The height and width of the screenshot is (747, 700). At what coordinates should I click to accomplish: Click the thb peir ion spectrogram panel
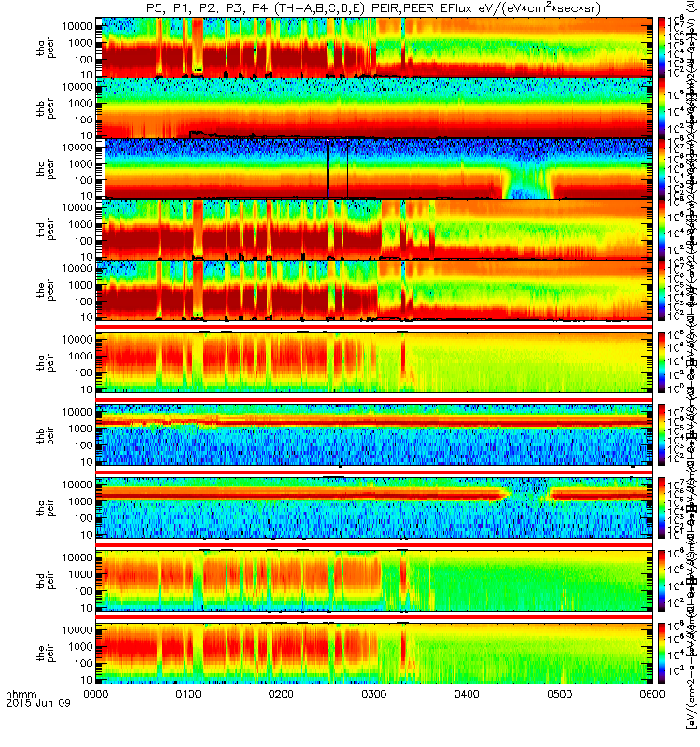(x=374, y=435)
